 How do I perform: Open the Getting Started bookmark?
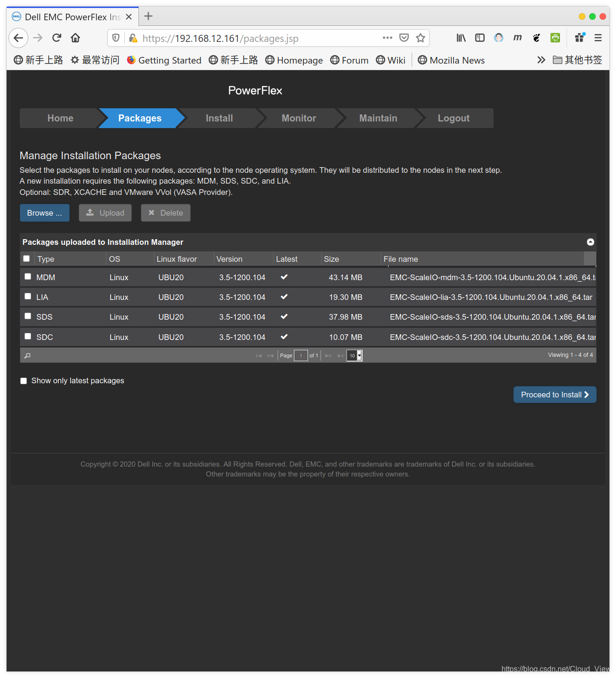[x=164, y=60]
